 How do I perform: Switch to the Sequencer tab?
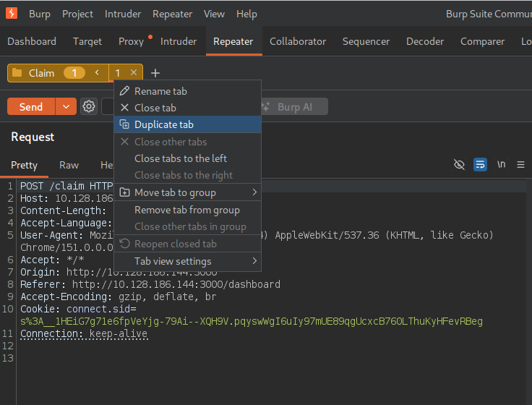pos(366,41)
